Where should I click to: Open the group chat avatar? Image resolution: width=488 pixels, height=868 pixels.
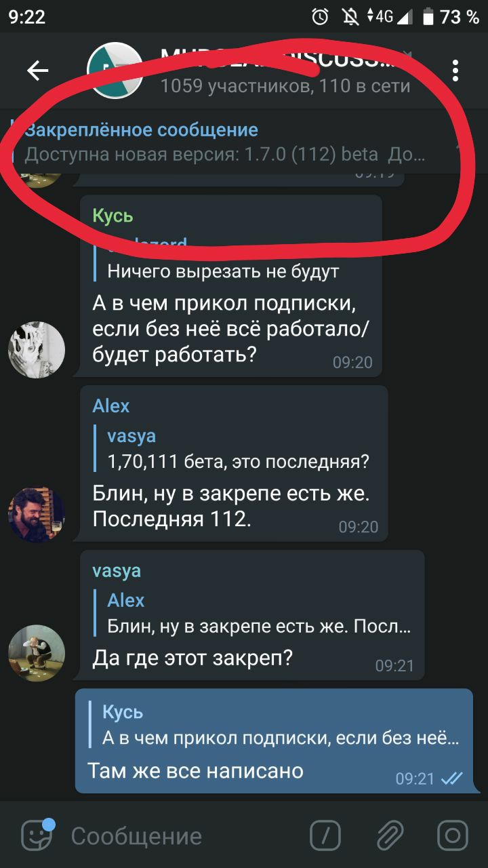pyautogui.click(x=115, y=70)
